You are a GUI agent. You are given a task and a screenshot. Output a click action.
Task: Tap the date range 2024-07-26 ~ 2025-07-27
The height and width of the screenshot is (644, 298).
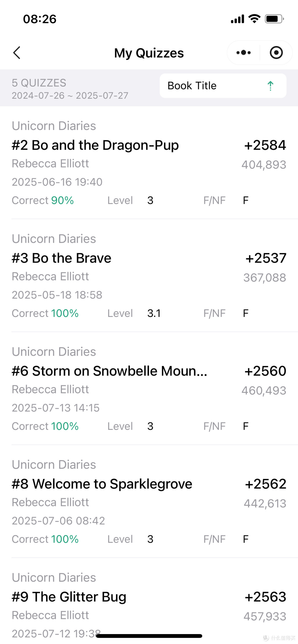[70, 96]
